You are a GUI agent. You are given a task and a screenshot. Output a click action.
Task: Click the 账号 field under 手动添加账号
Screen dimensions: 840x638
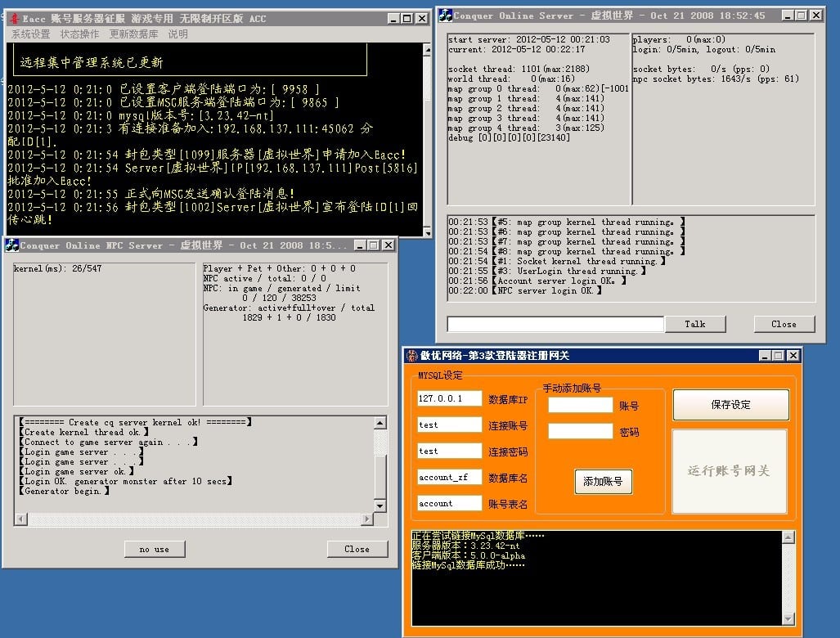click(x=580, y=405)
